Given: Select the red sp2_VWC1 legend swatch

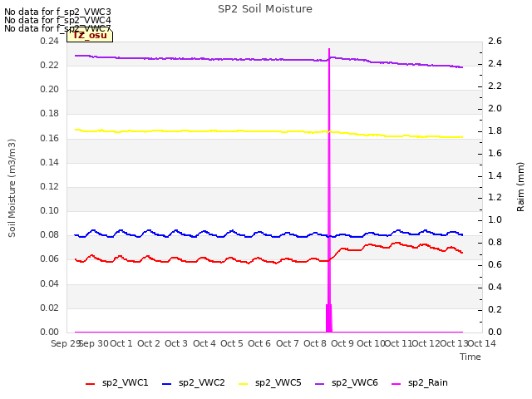Looking at the screenshot, I should click(x=91, y=384).
